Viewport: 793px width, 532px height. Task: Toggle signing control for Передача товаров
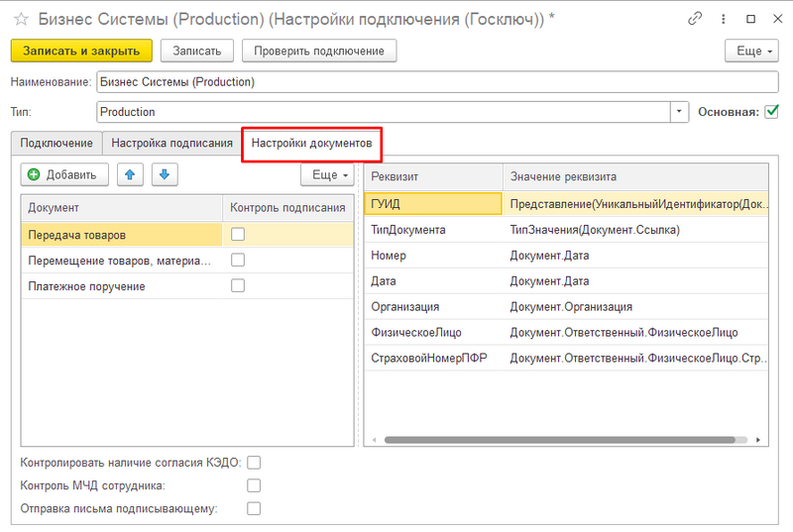pos(238,235)
